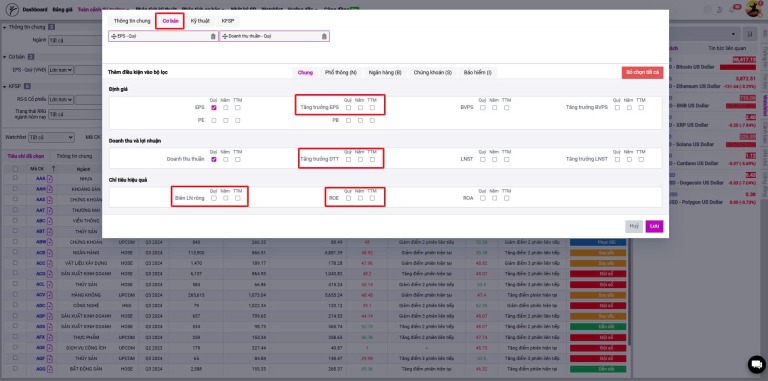This screenshot has height=381, width=768.
Task: Remove 'Doanh thu thuần - Quý' chip via trash icon
Action: coord(324,36)
